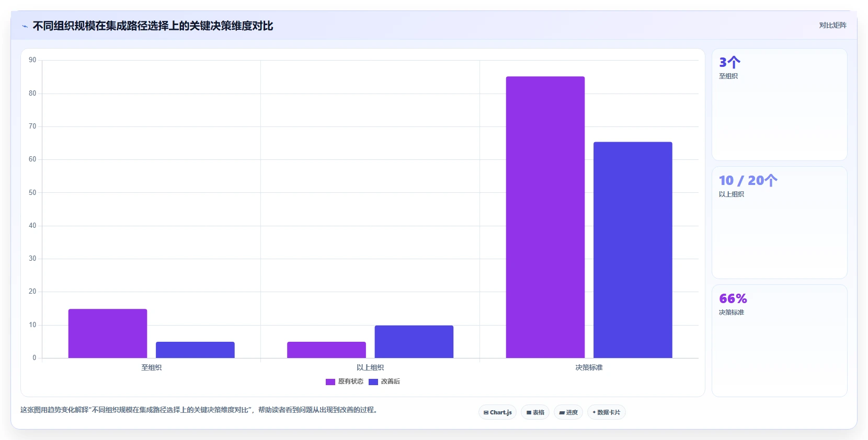Click the 改善后 legend text
Viewport: 868px width, 440px height.
click(391, 381)
